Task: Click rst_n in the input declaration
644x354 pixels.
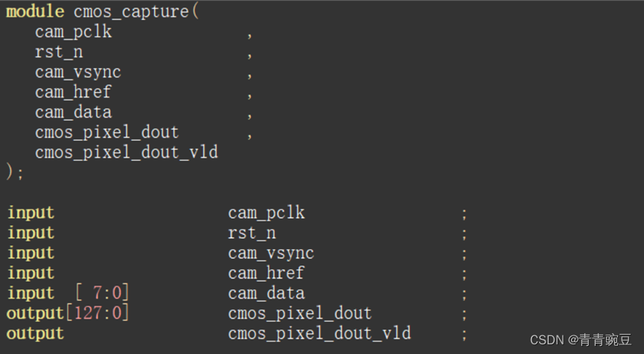Action: tap(252, 233)
